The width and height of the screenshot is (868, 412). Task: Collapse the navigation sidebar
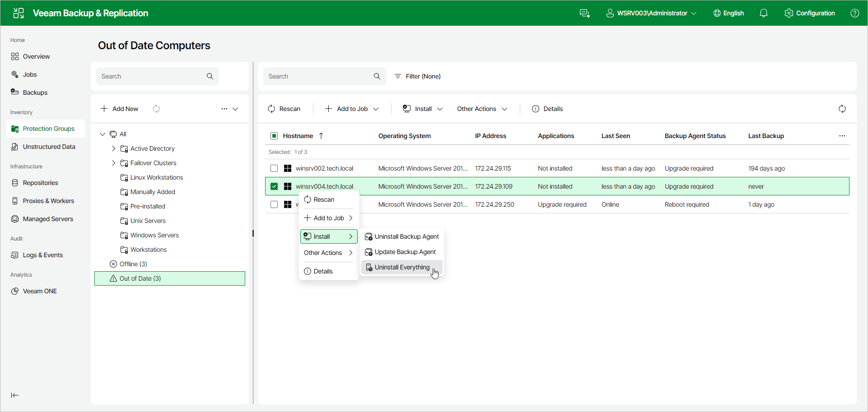coord(15,395)
